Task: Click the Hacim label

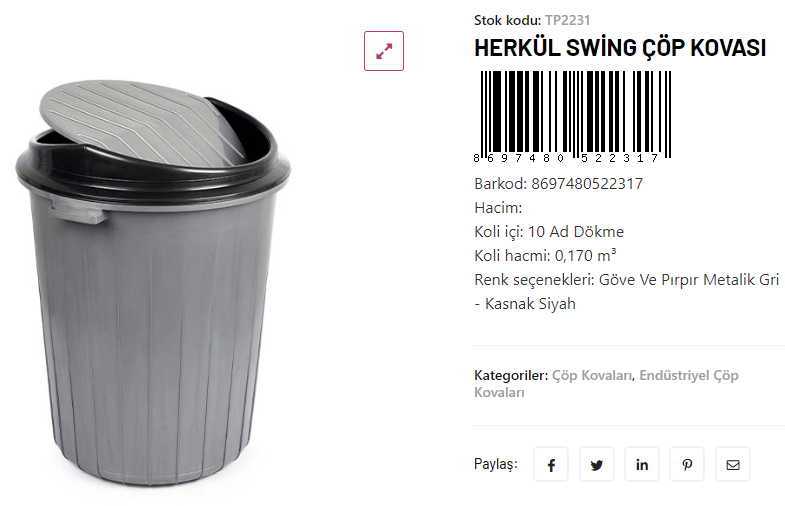Action: pos(498,208)
